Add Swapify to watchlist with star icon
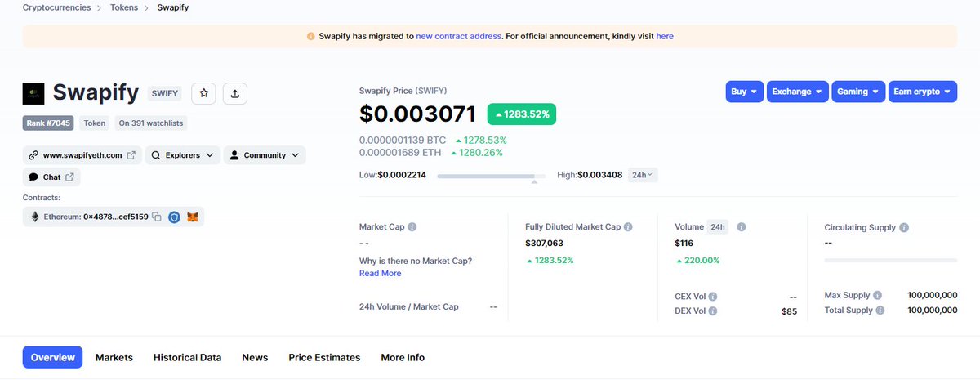 pos(204,93)
